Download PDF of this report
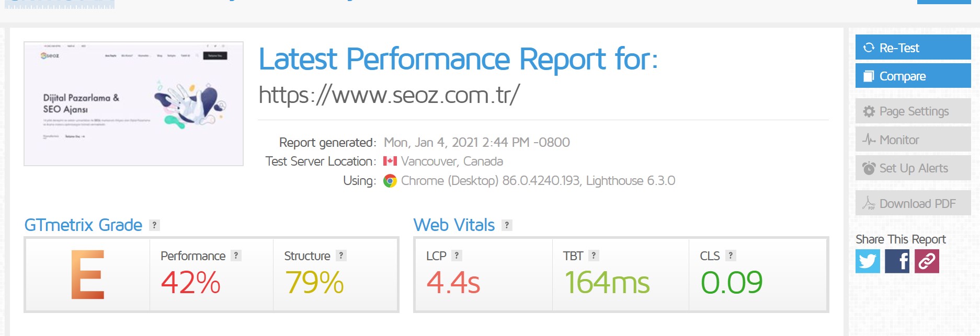980x336 pixels. coord(913,203)
